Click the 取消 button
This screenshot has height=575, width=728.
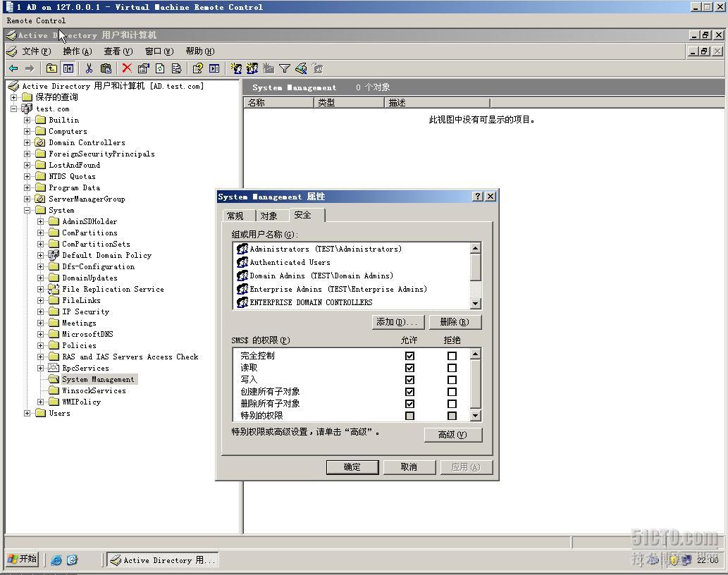pyautogui.click(x=409, y=467)
